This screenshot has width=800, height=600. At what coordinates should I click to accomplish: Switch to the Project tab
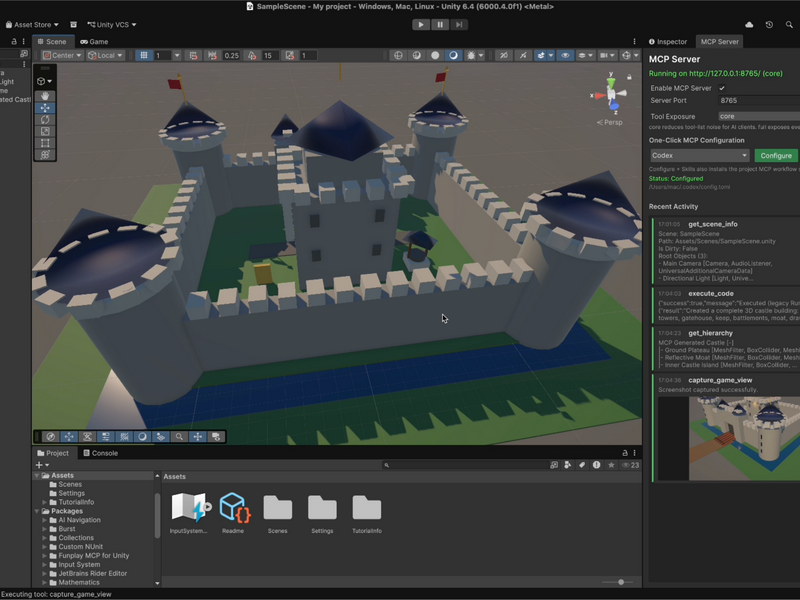[53, 453]
